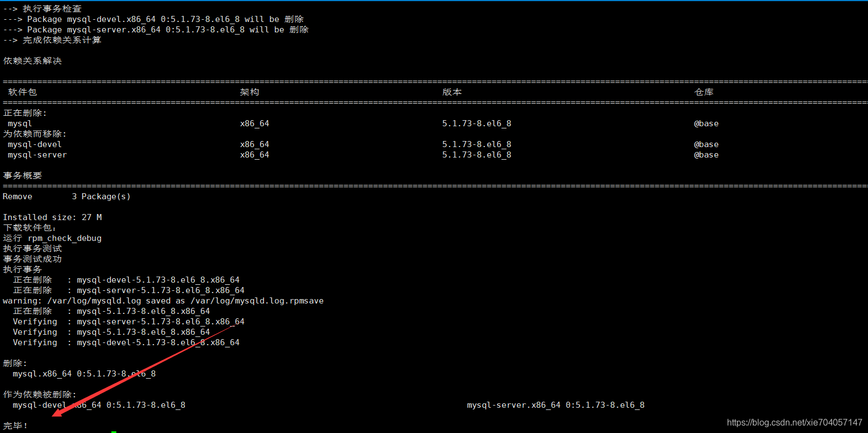Click the '事务概要' heading

click(x=22, y=176)
